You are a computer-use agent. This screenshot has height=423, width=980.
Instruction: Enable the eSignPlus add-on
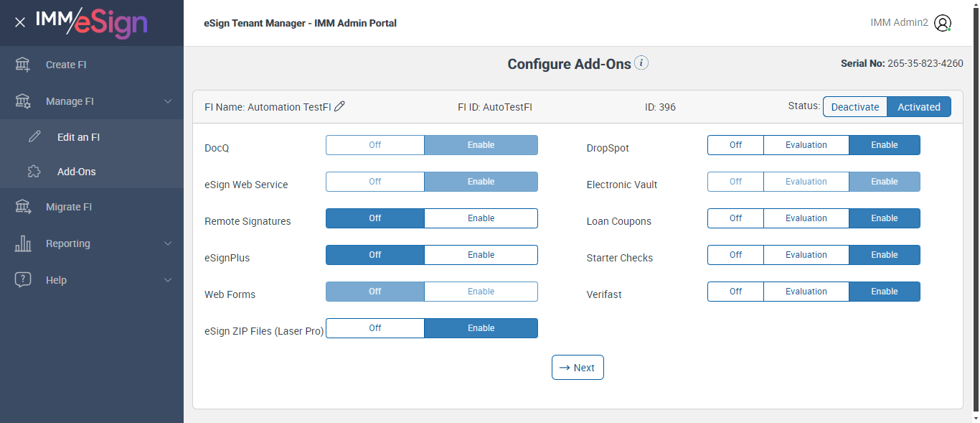tap(481, 255)
